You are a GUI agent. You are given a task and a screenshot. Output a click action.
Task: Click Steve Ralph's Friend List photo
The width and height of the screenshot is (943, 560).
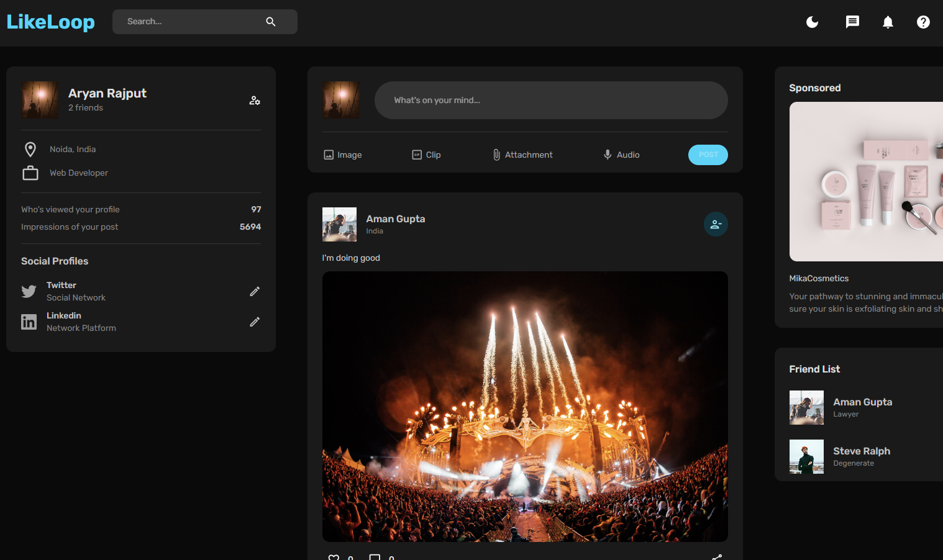pyautogui.click(x=806, y=456)
